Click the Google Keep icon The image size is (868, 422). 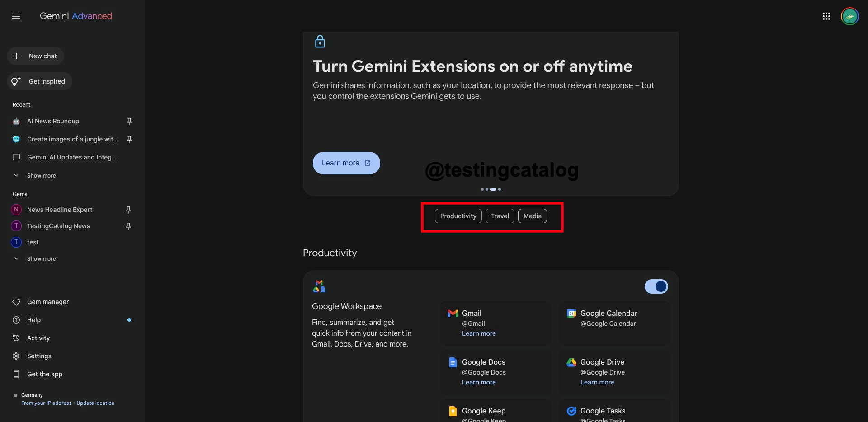pos(453,411)
